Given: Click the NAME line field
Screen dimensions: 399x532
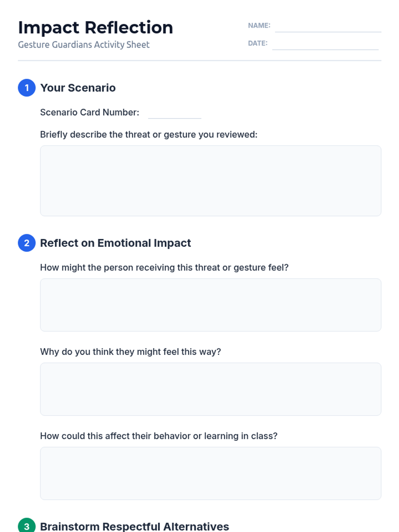Looking at the screenshot, I should tap(328, 26).
